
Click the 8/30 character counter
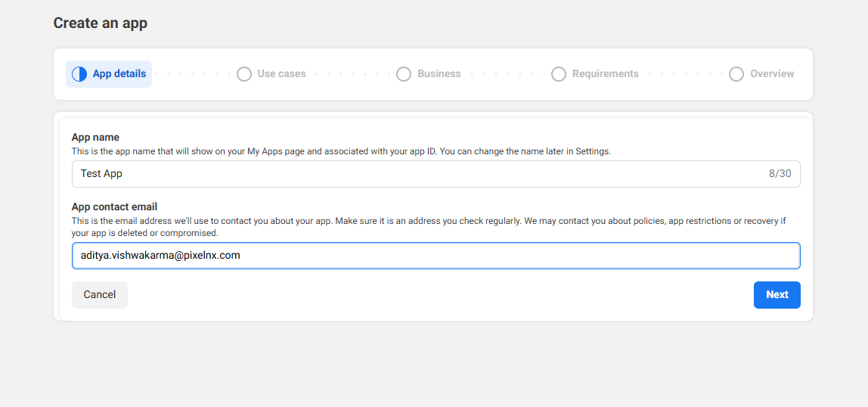tap(780, 174)
